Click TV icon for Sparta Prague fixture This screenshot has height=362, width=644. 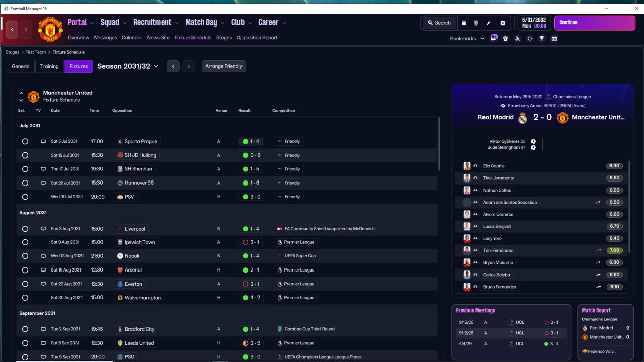(x=43, y=142)
